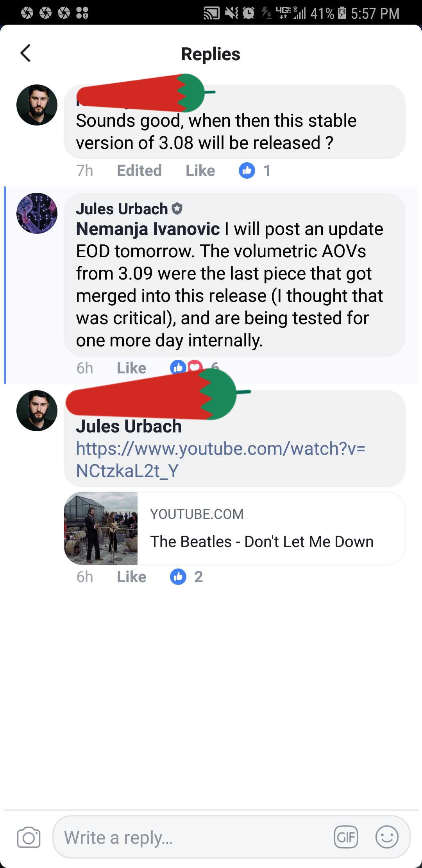Viewport: 422px width, 868px height.
Task: Open the camera icon to attach photo
Action: click(29, 837)
